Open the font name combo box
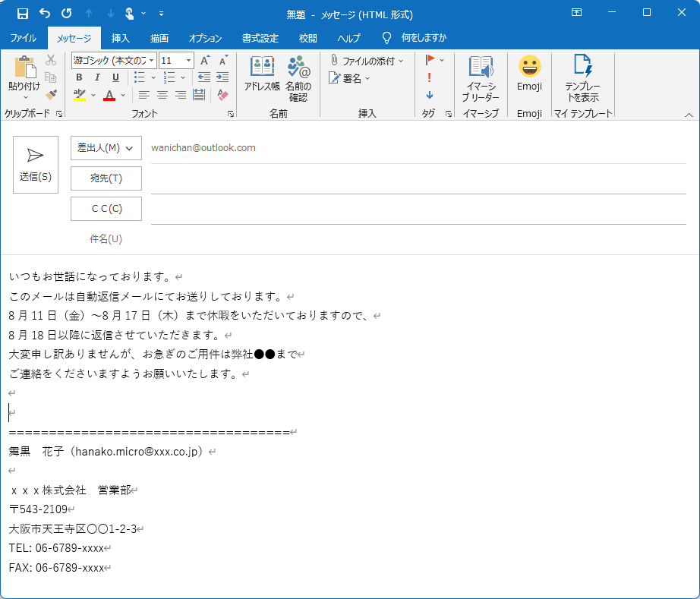This screenshot has width=700, height=599. tap(114, 61)
